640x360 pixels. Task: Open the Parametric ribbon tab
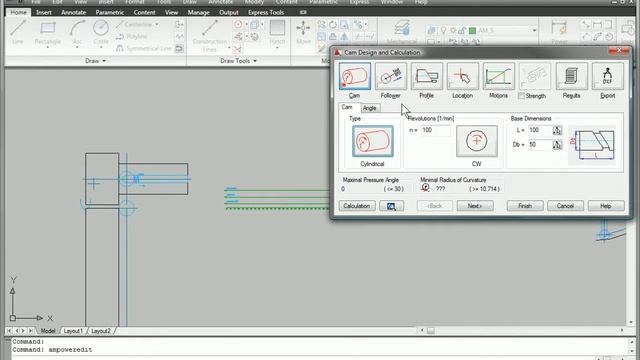110,12
